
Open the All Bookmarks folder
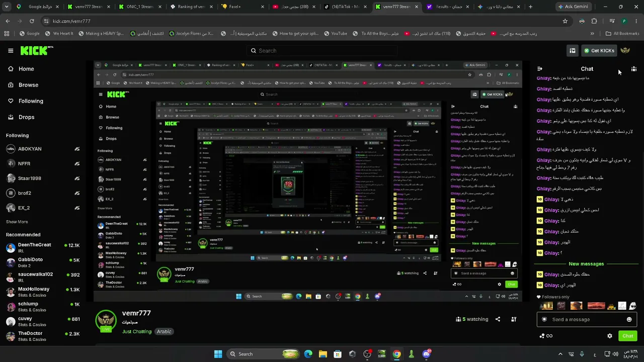(x=622, y=34)
